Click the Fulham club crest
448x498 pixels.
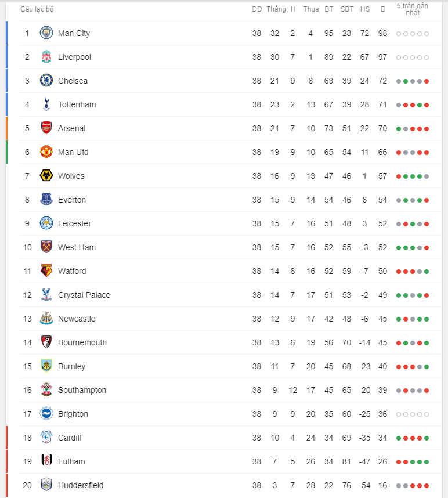tap(46, 461)
